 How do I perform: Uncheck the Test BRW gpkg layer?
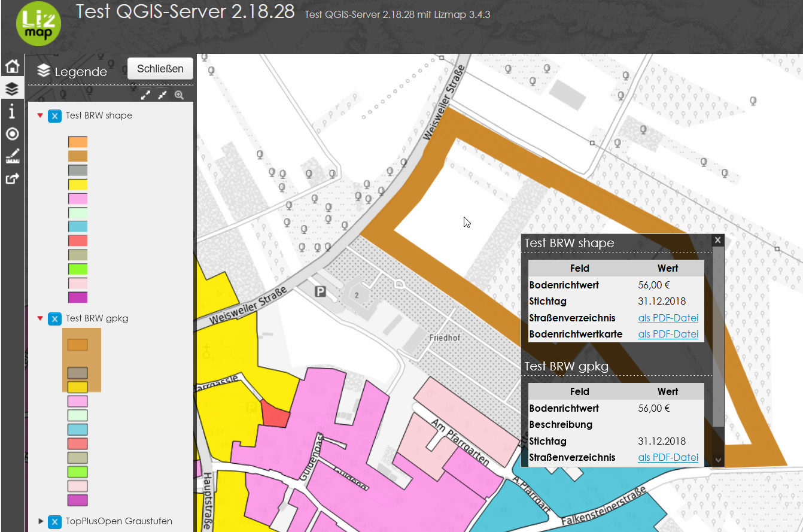(x=54, y=318)
